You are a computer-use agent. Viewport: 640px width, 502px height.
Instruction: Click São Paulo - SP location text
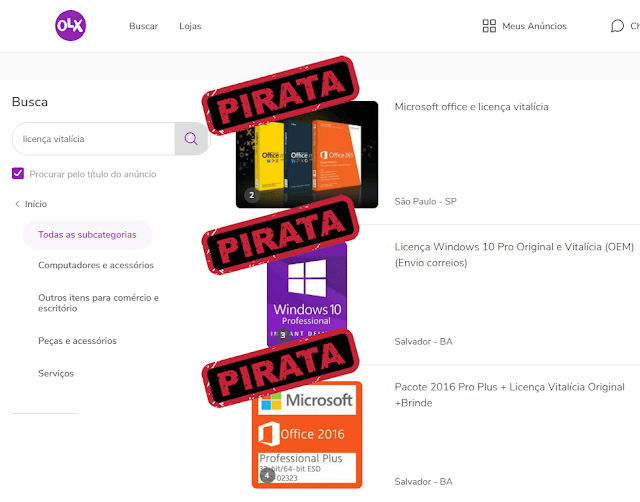tap(425, 201)
